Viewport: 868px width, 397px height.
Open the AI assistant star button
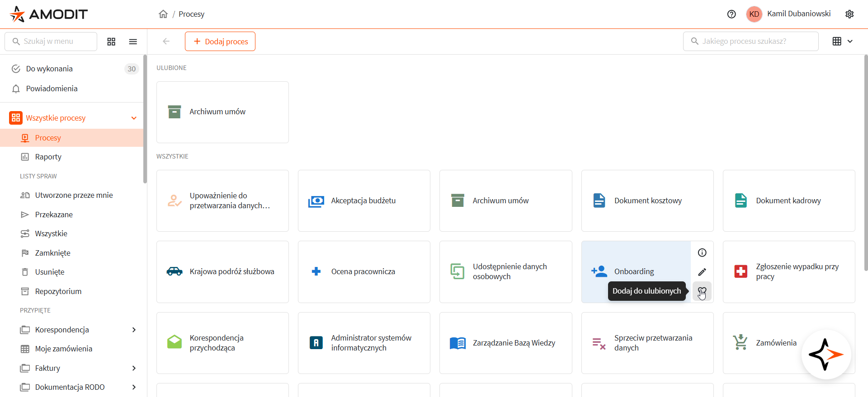click(x=826, y=355)
